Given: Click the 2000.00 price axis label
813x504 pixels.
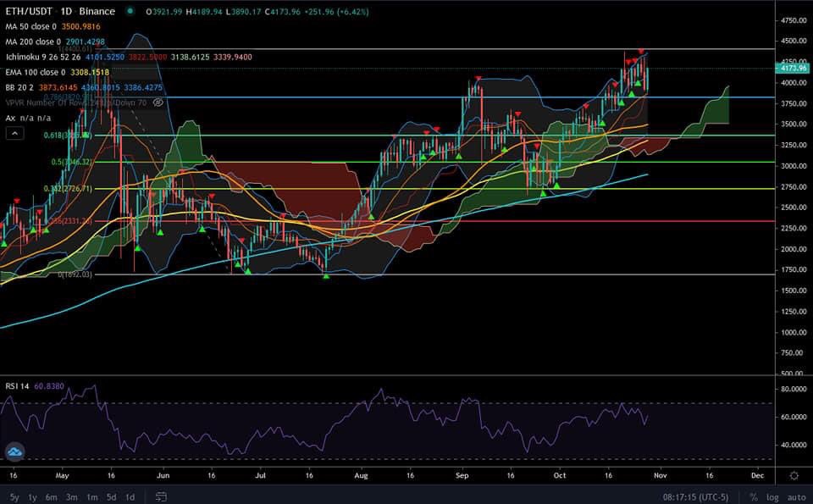Looking at the screenshot, I should click(x=794, y=249).
